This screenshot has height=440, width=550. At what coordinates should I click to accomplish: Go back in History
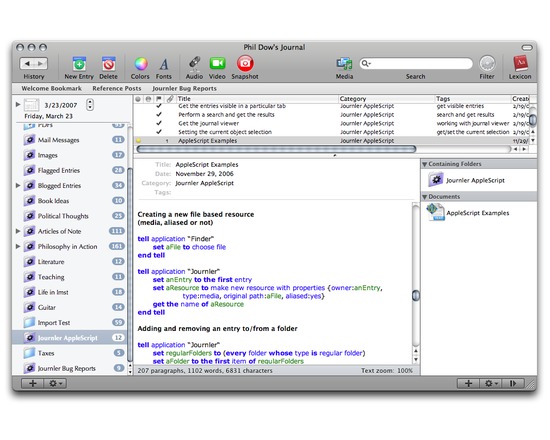click(27, 64)
